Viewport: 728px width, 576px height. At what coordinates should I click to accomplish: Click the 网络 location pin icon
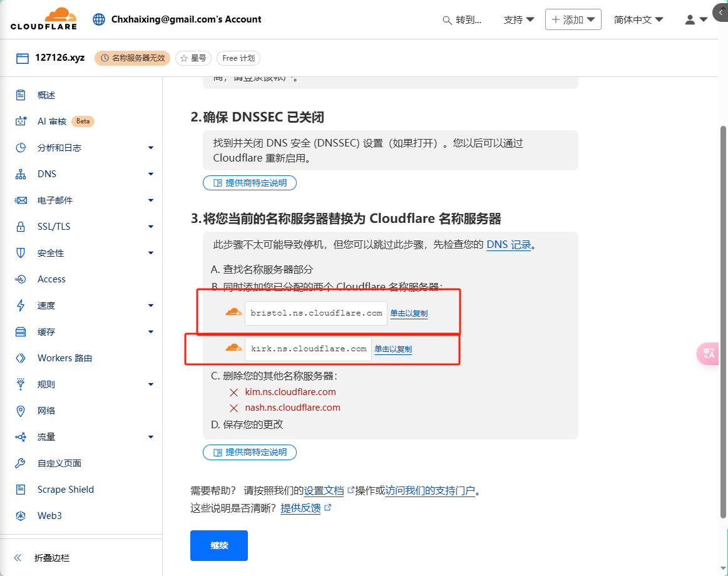click(21, 411)
